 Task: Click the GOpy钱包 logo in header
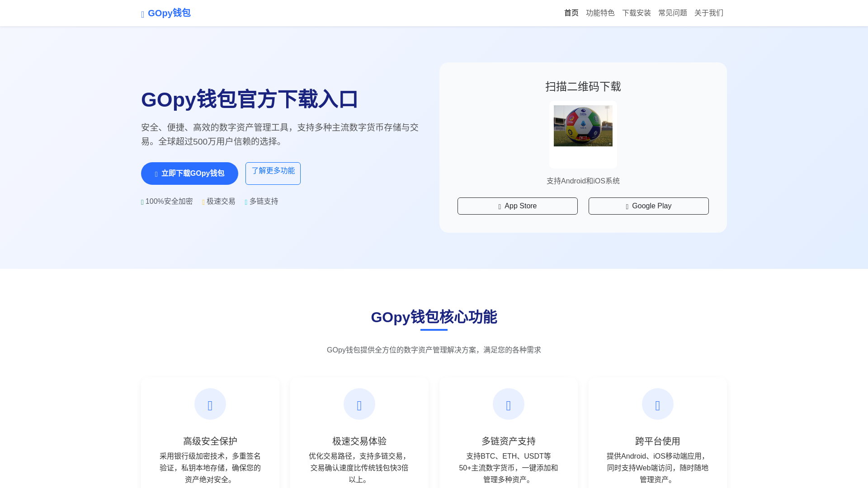pos(166,13)
